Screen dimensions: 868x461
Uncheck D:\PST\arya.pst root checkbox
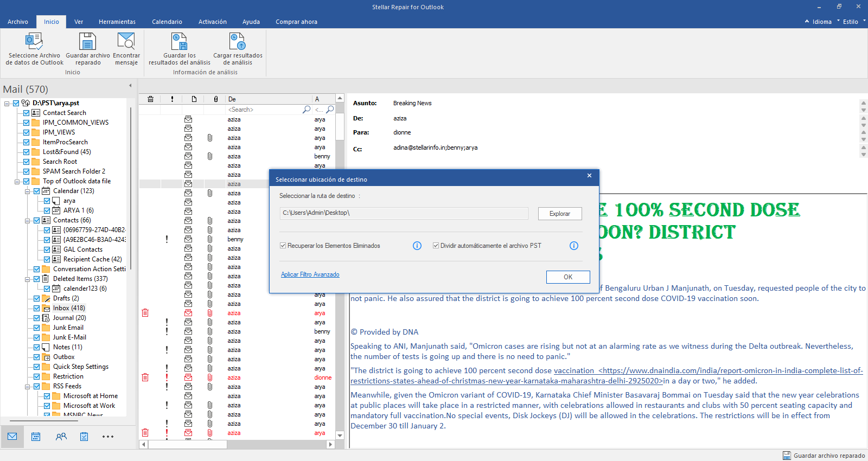pyautogui.click(x=16, y=103)
